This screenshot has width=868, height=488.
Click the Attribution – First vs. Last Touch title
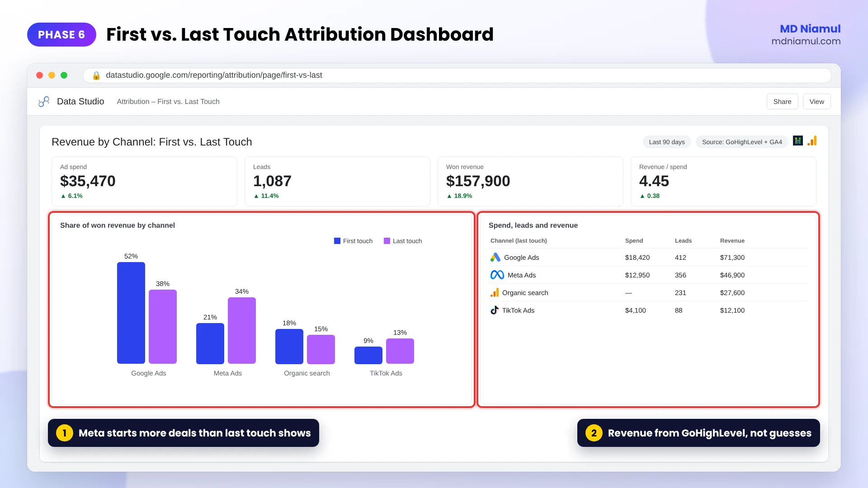pyautogui.click(x=168, y=102)
